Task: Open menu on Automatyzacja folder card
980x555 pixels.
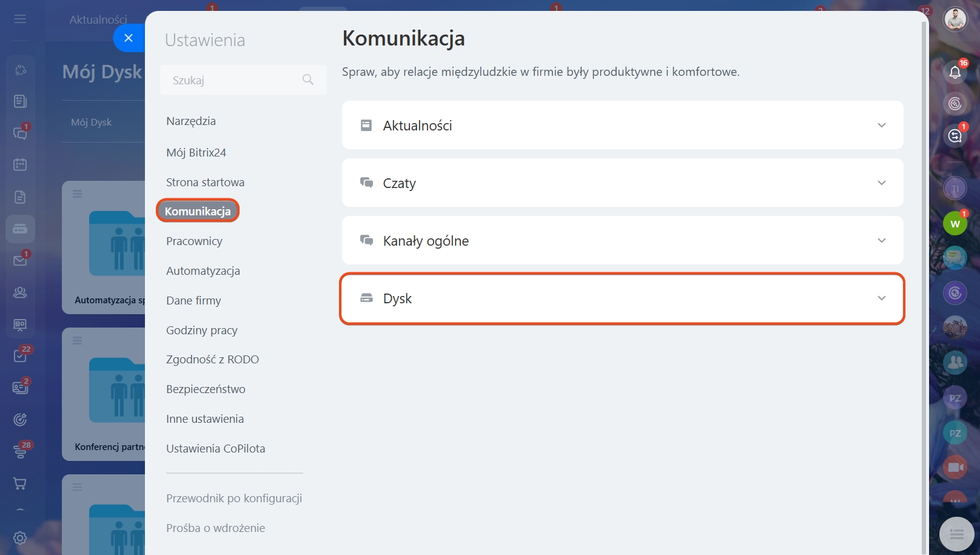Action: tap(77, 194)
